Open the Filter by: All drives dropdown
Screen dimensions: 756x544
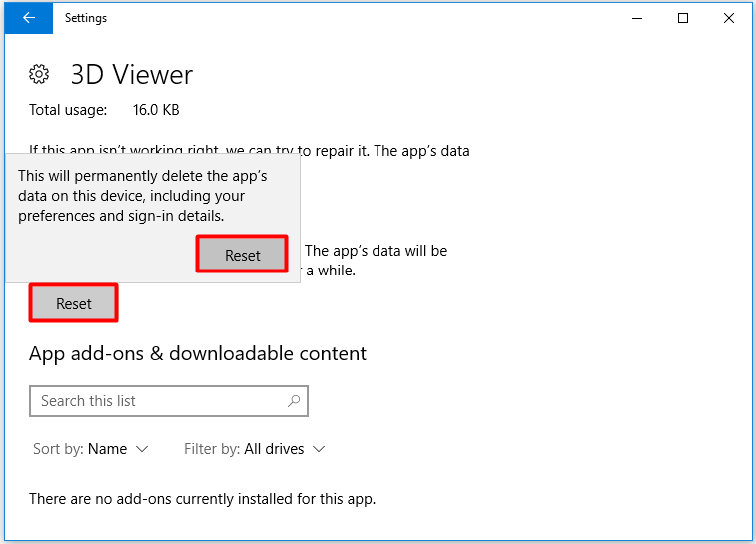coord(254,449)
